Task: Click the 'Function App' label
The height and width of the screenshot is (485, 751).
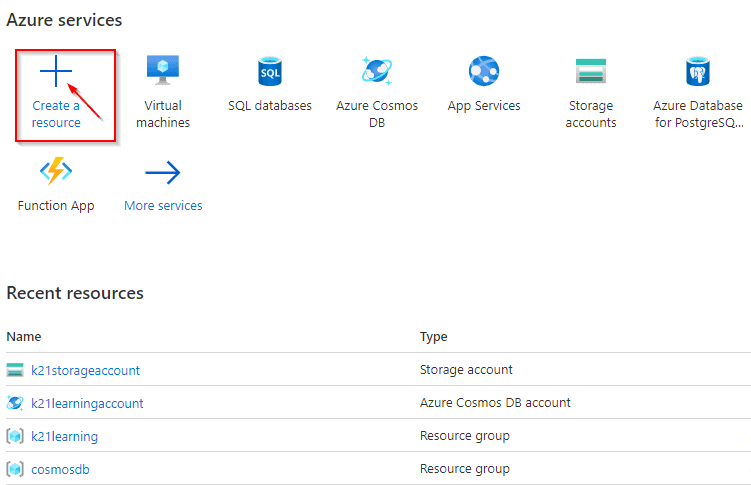Action: click(56, 205)
